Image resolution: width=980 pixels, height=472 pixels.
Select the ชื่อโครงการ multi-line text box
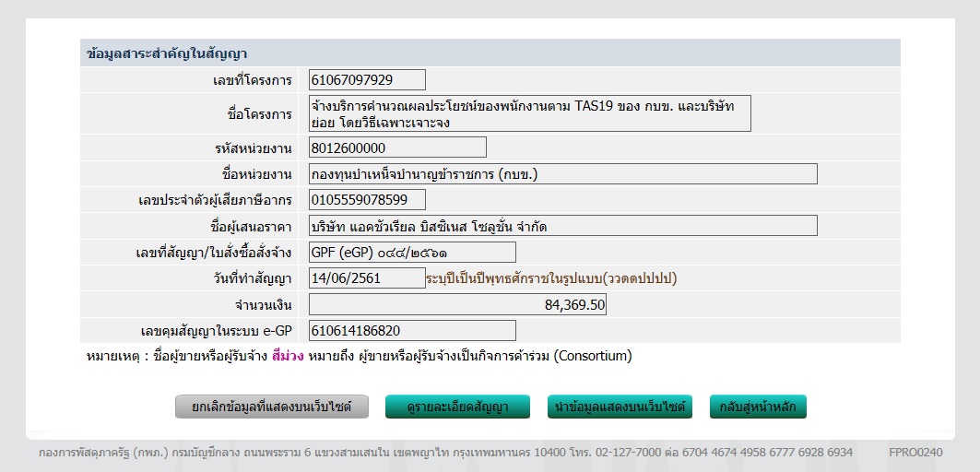tap(529, 113)
